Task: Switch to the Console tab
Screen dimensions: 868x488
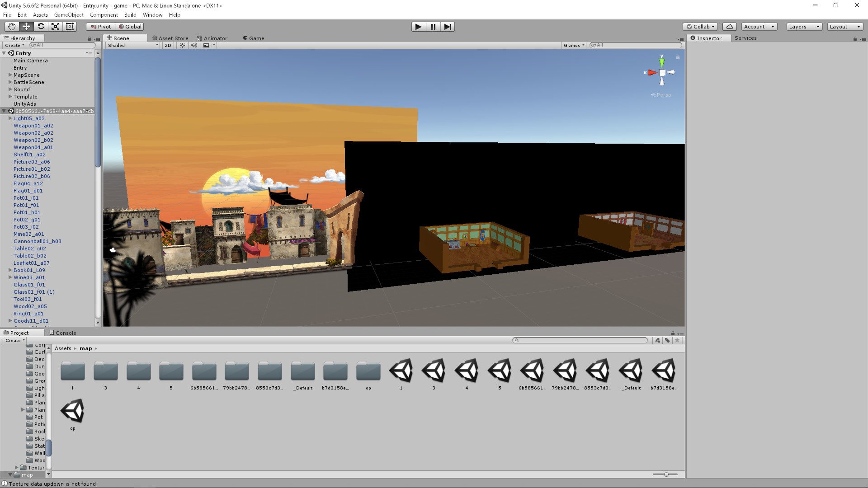Action: (x=63, y=333)
